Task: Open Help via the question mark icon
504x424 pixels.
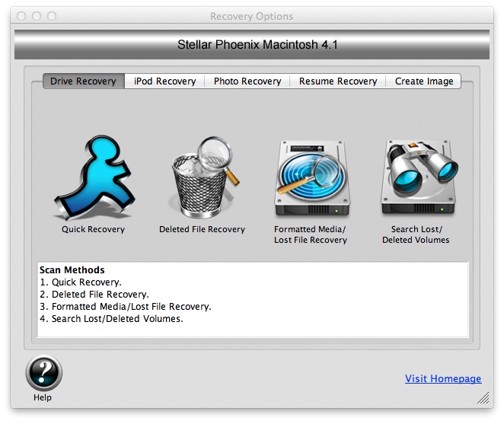Action: click(x=43, y=373)
